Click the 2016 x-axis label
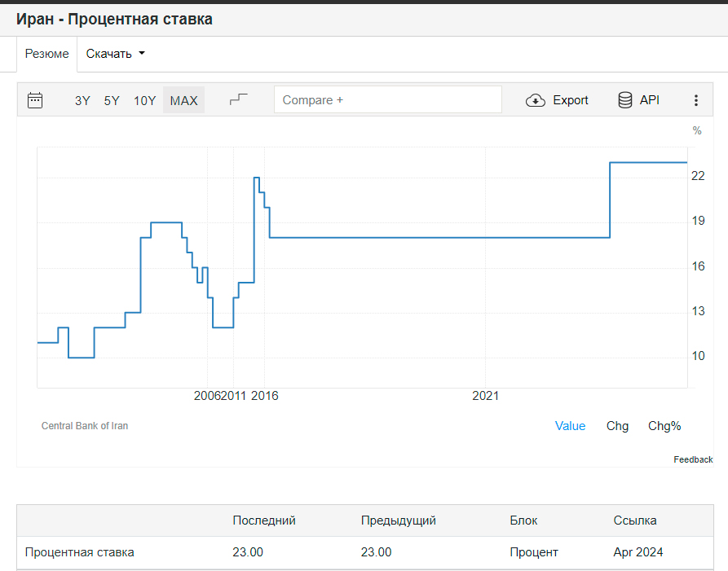This screenshot has height=571, width=728. click(265, 396)
